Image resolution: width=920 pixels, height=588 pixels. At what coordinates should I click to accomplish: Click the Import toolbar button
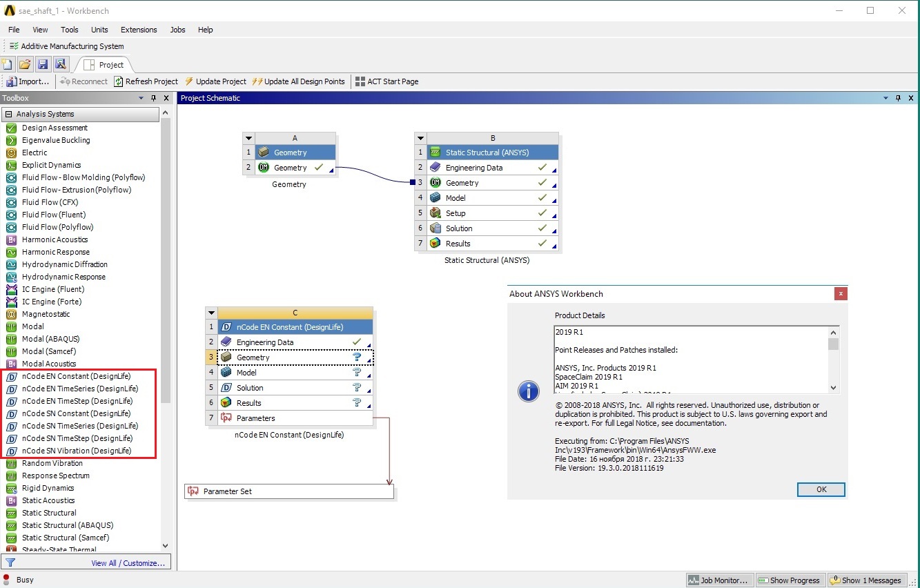point(28,81)
